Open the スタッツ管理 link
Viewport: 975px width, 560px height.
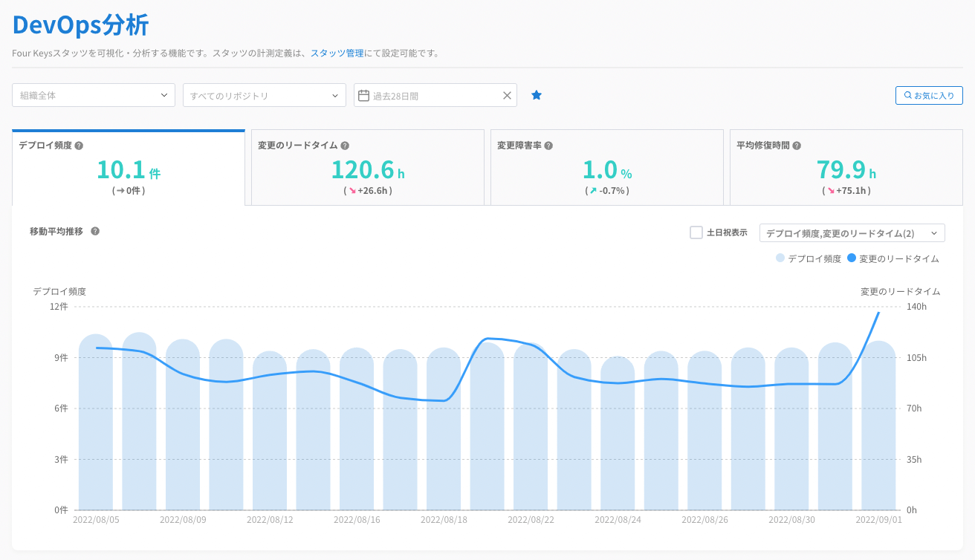[337, 53]
